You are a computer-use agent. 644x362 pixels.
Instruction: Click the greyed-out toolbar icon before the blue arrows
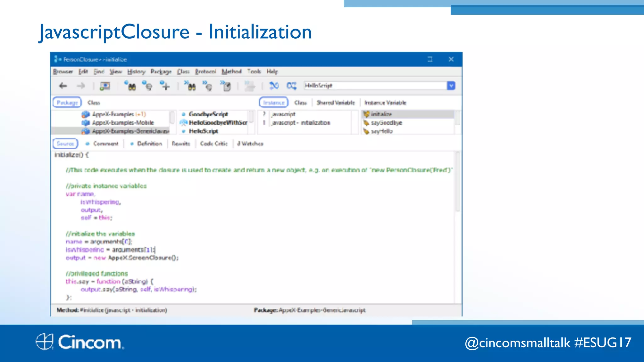click(250, 86)
